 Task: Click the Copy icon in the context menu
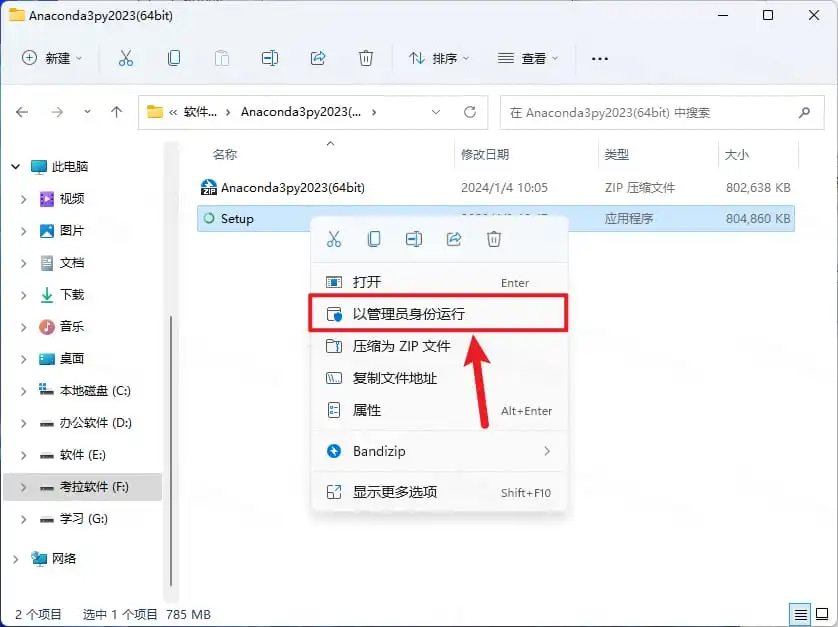click(x=374, y=239)
